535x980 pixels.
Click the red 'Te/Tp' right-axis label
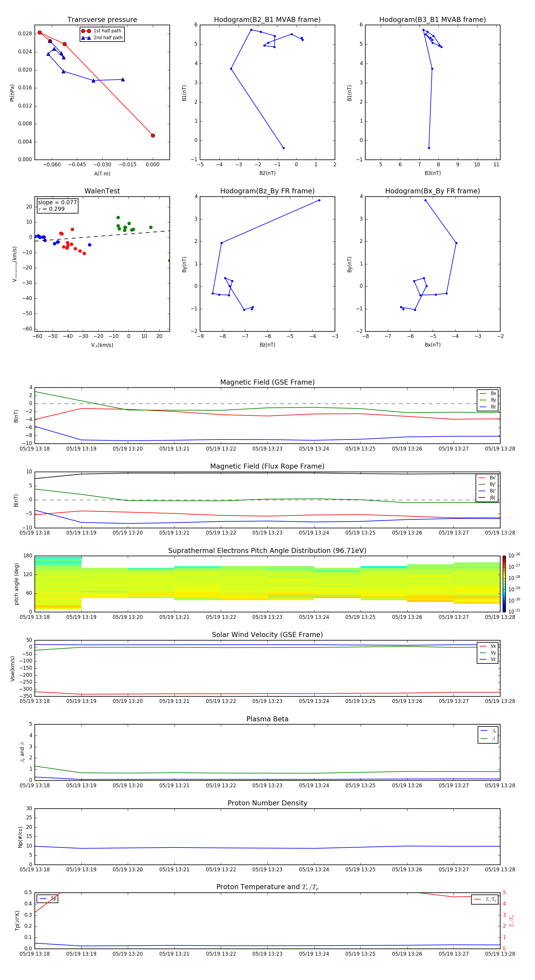click(x=512, y=921)
